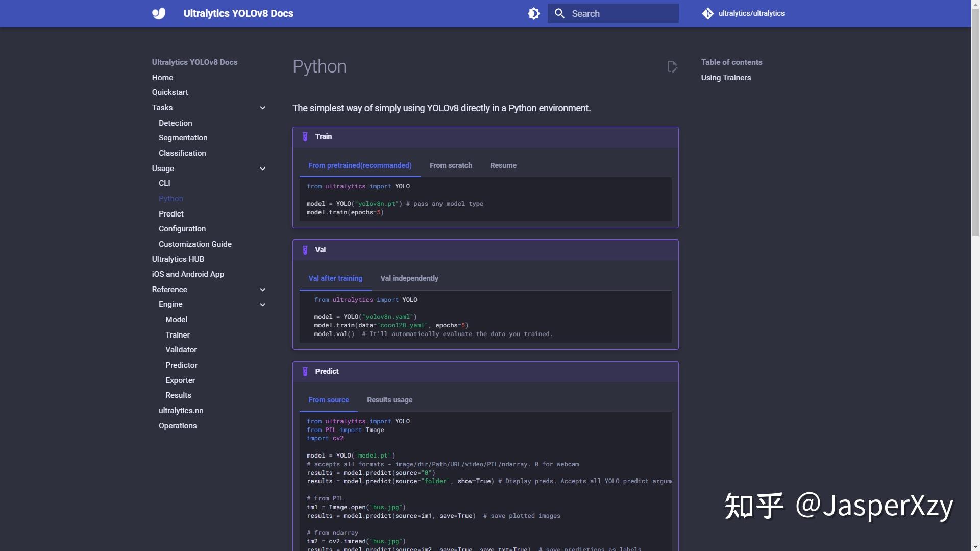Toggle the light/dark theme switch
The width and height of the screenshot is (980, 551).
click(533, 13)
